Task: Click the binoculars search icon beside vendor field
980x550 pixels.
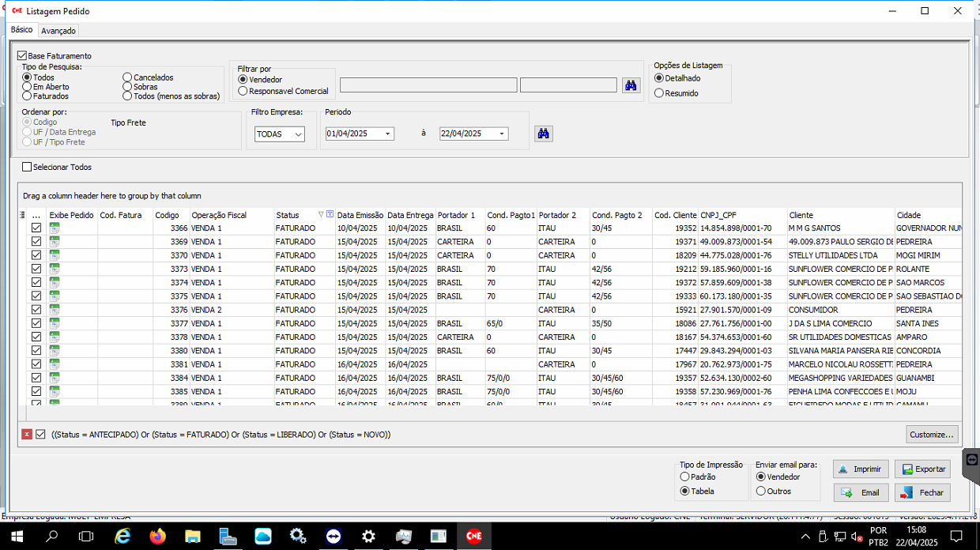Action: [631, 85]
